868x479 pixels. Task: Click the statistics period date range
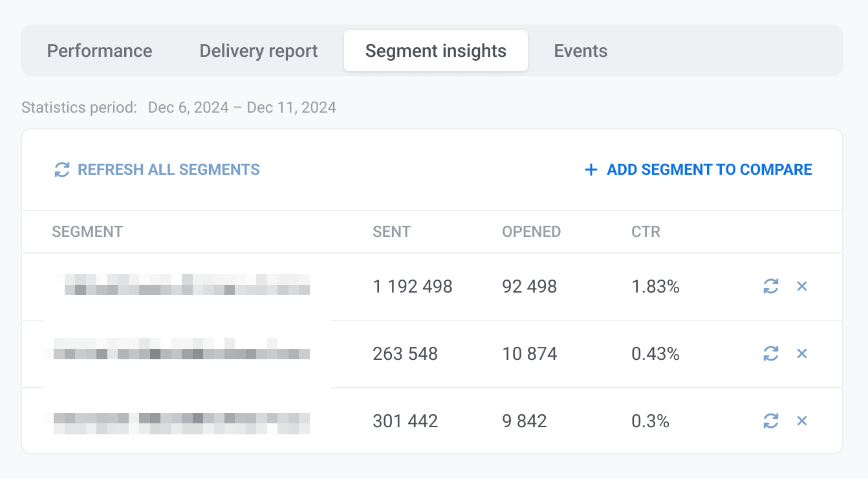(242, 107)
